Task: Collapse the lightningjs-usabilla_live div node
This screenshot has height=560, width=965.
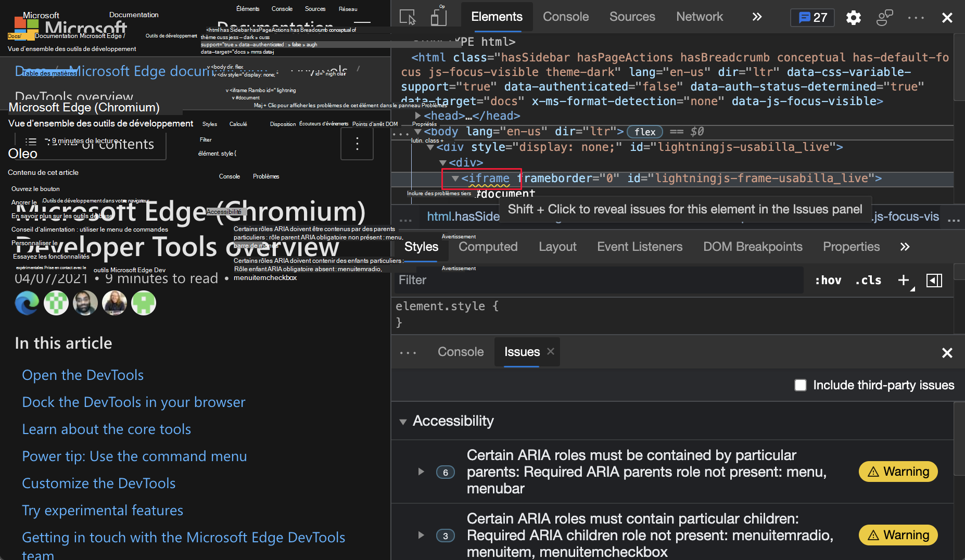Action: tap(430, 147)
